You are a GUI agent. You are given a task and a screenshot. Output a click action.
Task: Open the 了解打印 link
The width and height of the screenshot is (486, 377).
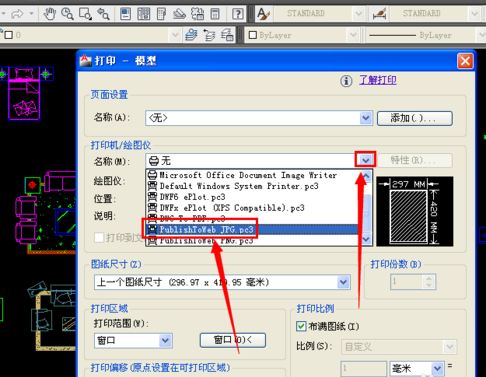(378, 80)
